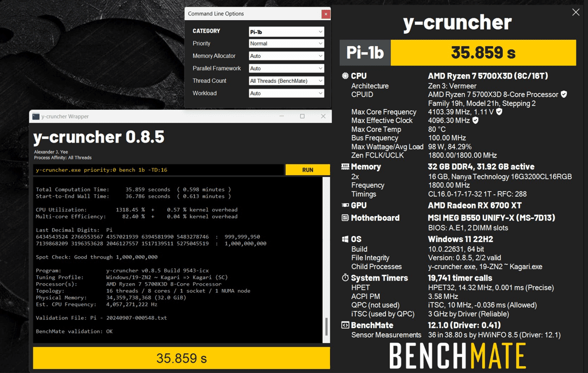Click 'MSI MEG B550 UNIFY-X (MS-7D13)' text
588x373 pixels.
[491, 218]
